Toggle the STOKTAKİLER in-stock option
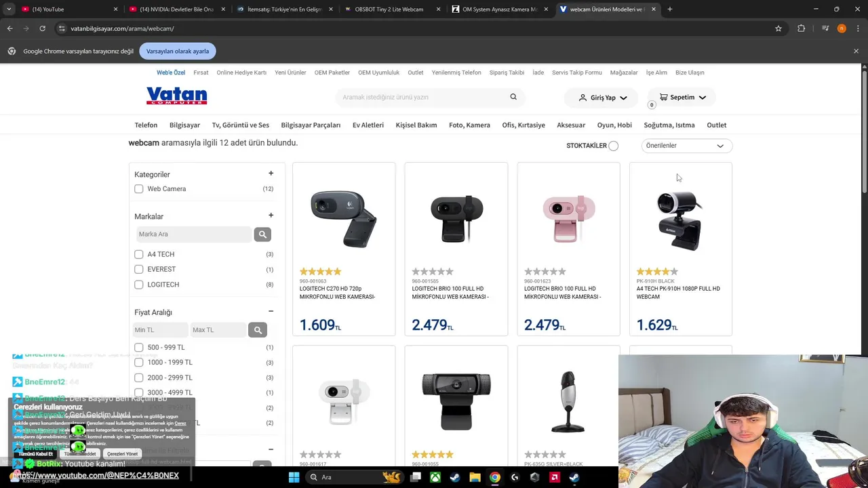868x488 pixels. click(x=613, y=146)
